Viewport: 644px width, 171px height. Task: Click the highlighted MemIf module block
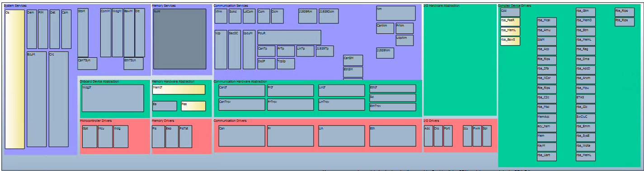(179, 89)
